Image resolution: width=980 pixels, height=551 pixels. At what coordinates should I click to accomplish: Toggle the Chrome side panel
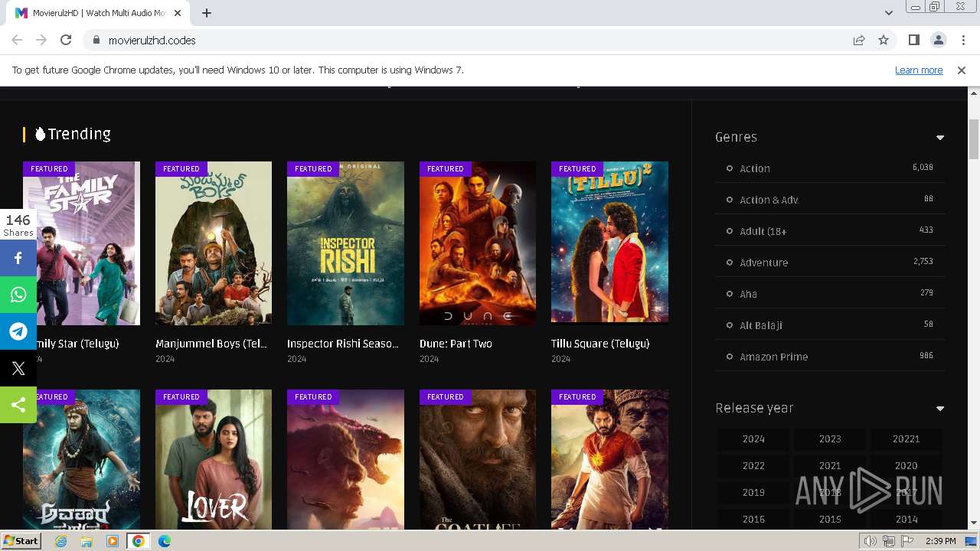pyautogui.click(x=913, y=40)
